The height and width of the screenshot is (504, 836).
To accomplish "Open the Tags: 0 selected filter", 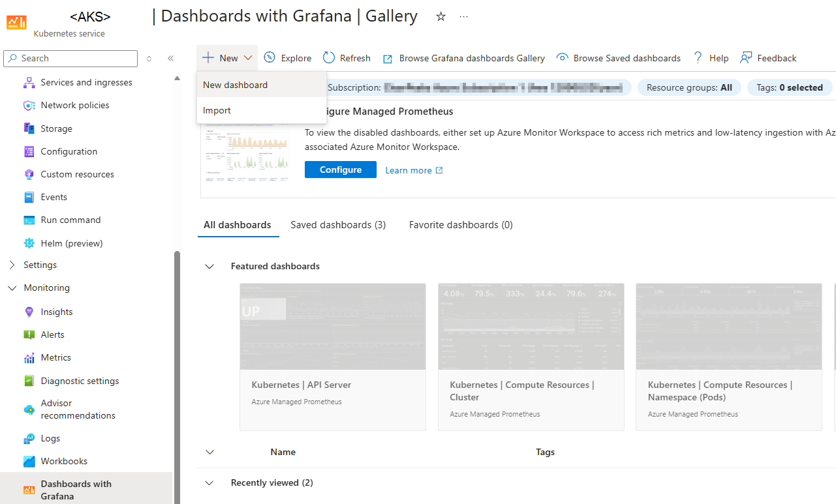I will [790, 87].
